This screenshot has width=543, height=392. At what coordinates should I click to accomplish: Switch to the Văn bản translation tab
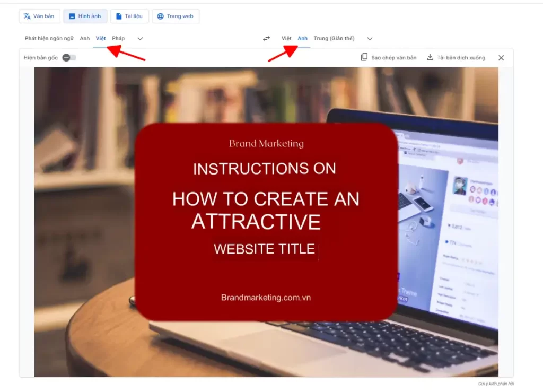point(39,16)
